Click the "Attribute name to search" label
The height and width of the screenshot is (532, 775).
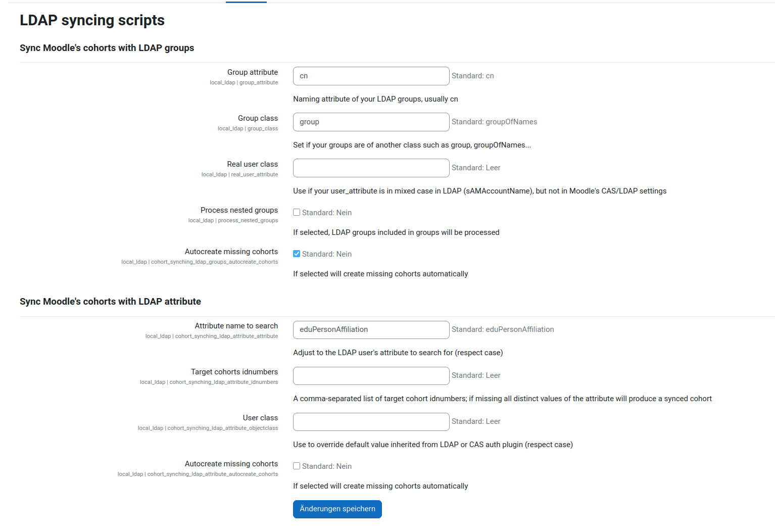click(236, 326)
